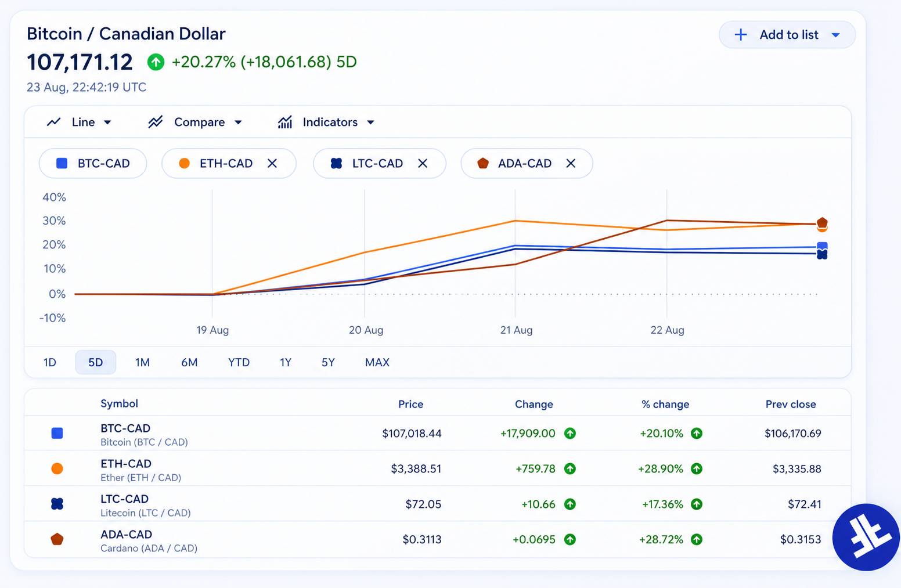Click the ADA-CAD endpoint marker on chart
This screenshot has height=588, width=901.
coord(822,223)
